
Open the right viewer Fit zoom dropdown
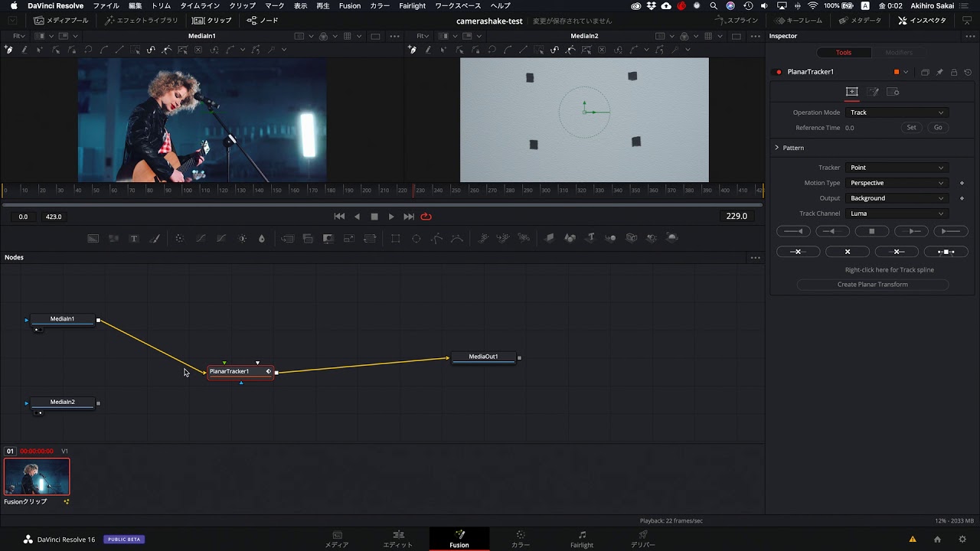423,36
